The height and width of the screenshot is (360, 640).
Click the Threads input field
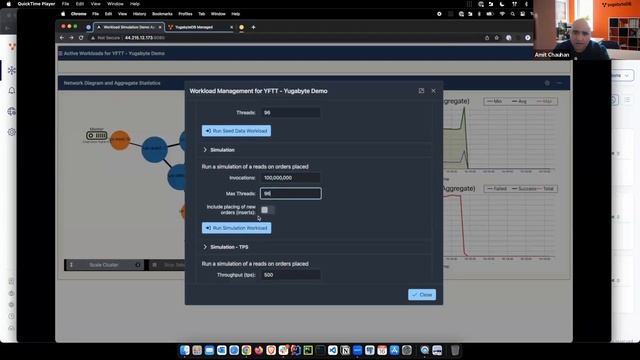(x=290, y=112)
